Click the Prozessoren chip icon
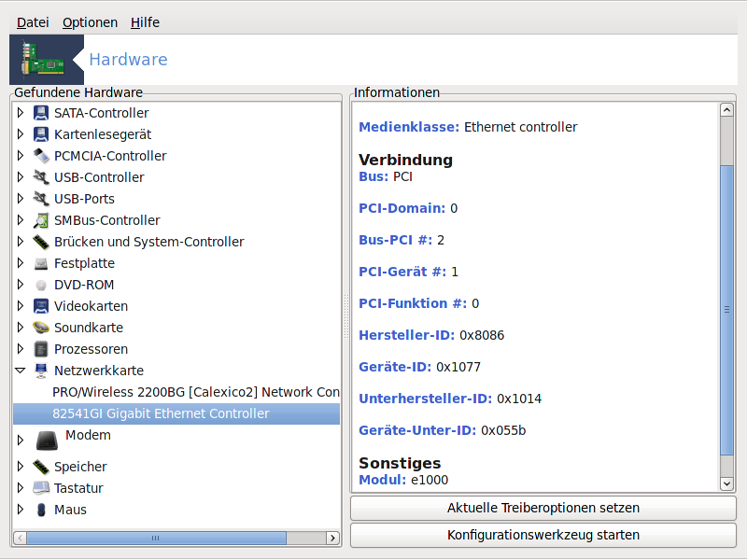 41,349
